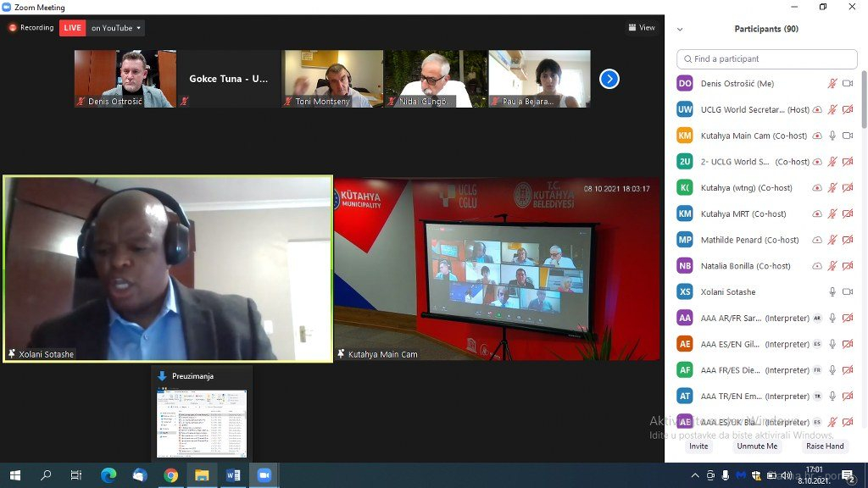The height and width of the screenshot is (488, 868).
Task: Toggle Denis Ostrošić's camera icon in list
Action: (847, 84)
